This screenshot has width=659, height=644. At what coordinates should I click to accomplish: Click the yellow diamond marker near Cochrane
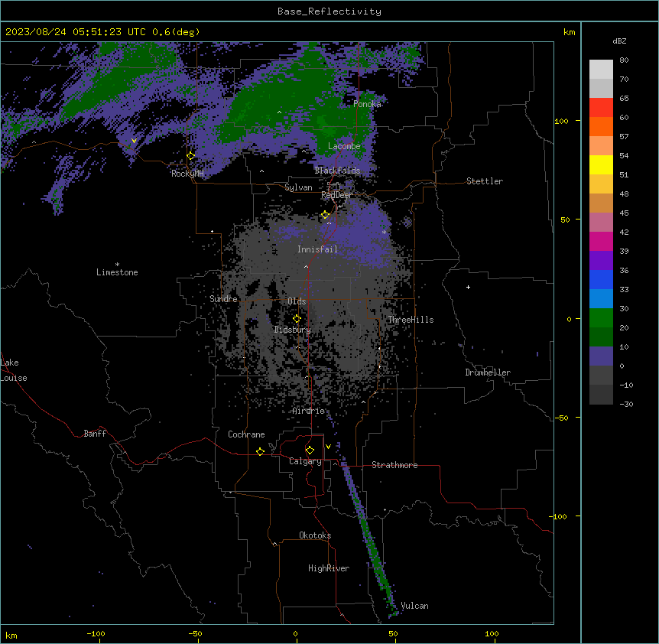(x=260, y=452)
